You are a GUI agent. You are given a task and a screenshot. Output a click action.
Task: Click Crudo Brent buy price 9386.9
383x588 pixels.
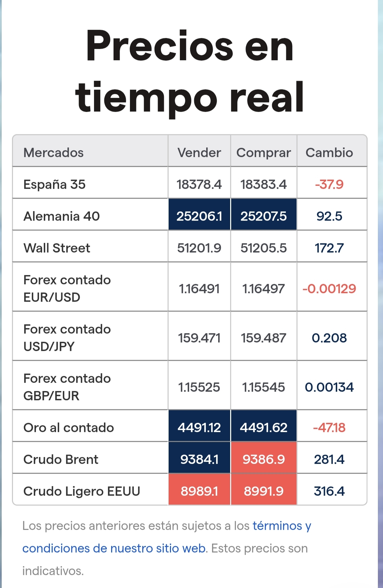[x=264, y=459]
